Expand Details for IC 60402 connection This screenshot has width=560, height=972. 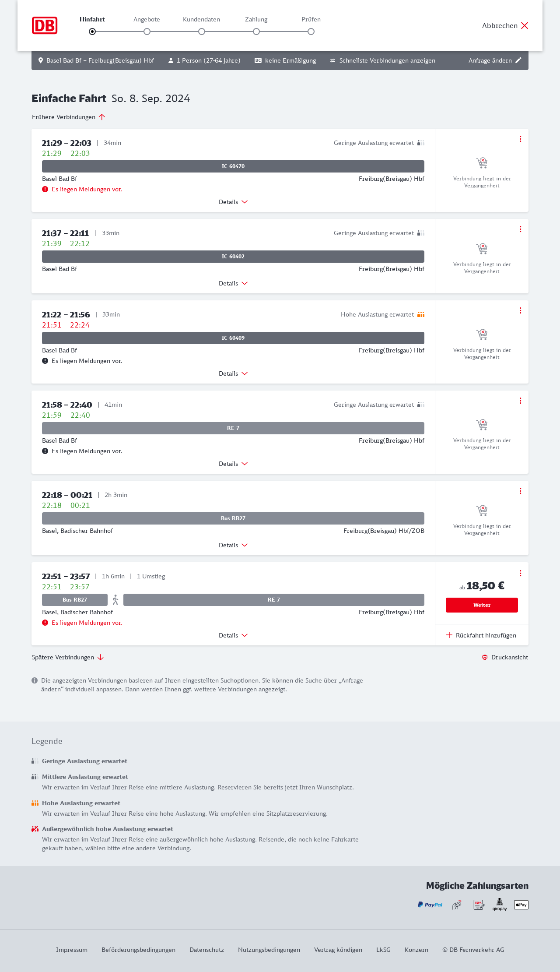[x=233, y=283]
